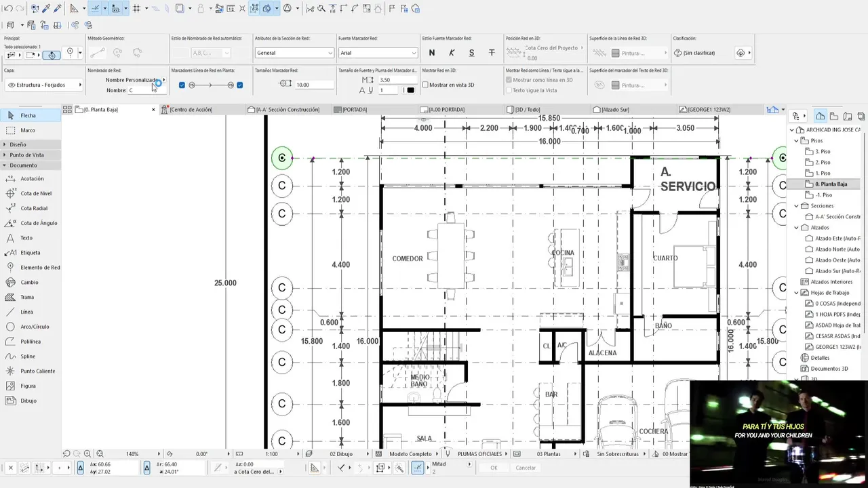Screen dimensions: 868x488
Task: Apply bold N marker font style
Action: tap(432, 53)
